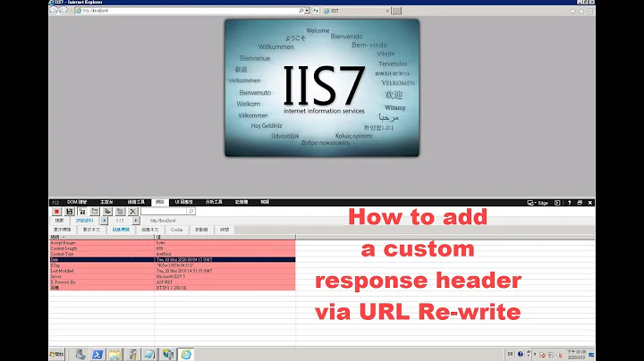Go to the next request with the right arrow
Viewport: 644px width, 361px height.
(x=136, y=221)
